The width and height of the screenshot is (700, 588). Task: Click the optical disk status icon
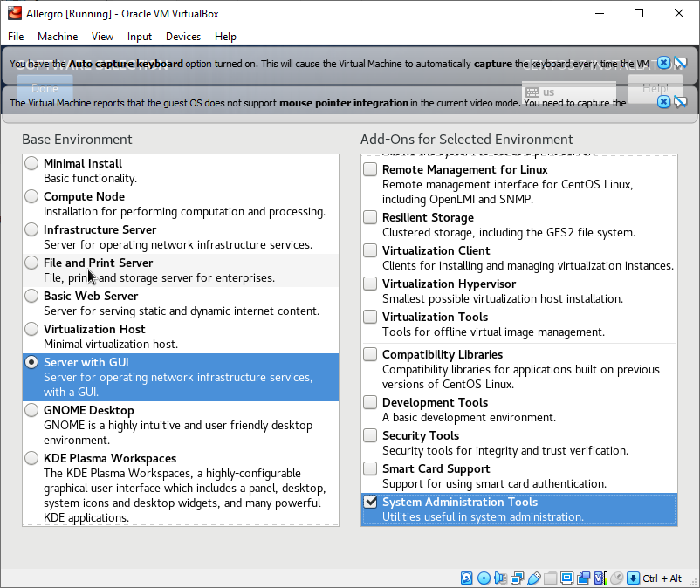pos(484,578)
